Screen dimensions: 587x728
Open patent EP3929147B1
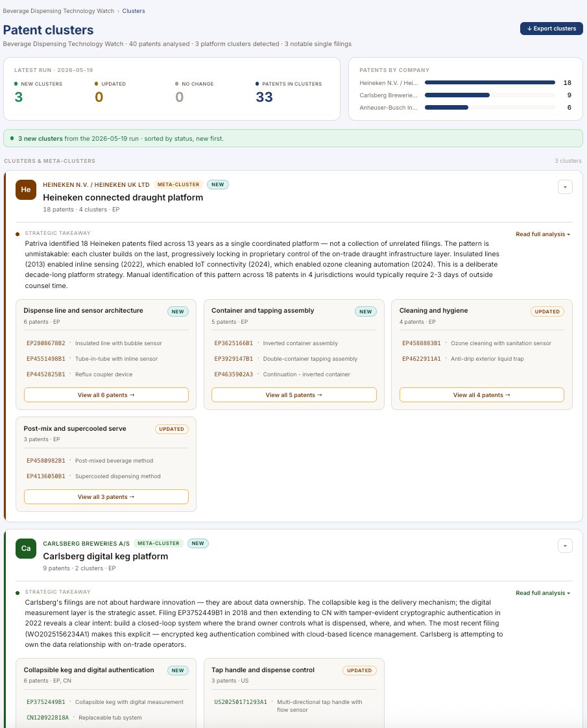[x=234, y=359]
